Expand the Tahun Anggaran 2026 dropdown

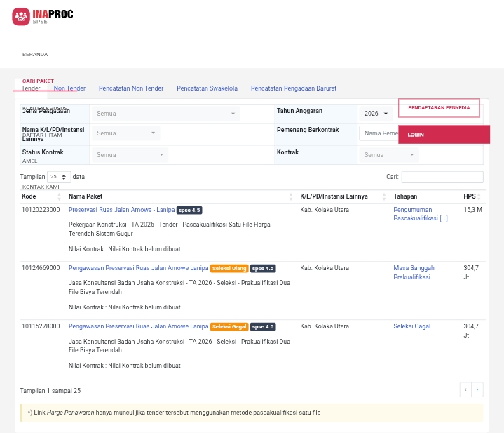coord(376,114)
